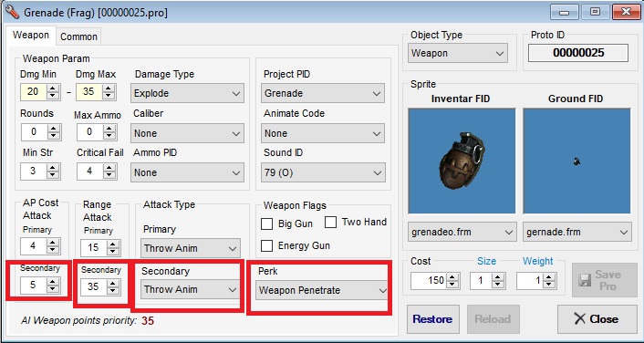Click the secondary AP Cost spinner arrows
The height and width of the screenshot is (343, 644).
click(54, 286)
